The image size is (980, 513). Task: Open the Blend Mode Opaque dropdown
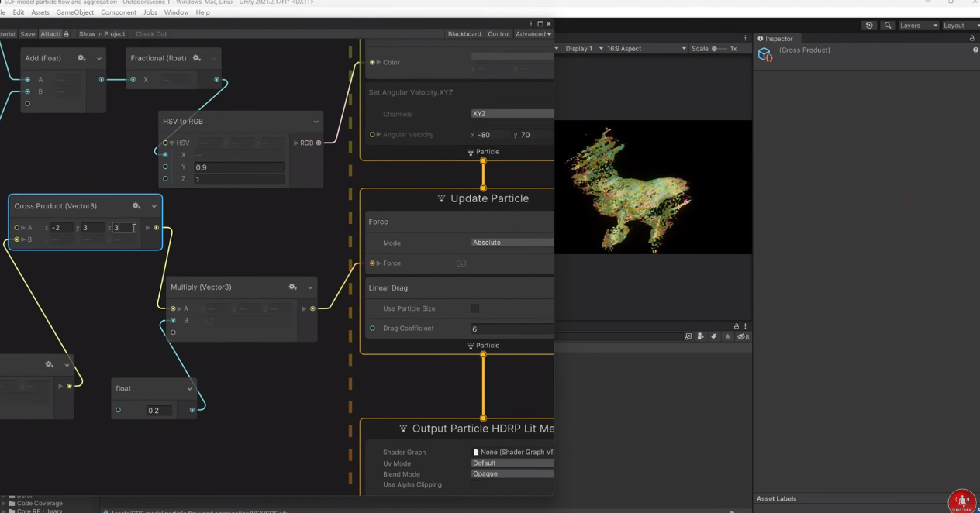pyautogui.click(x=512, y=473)
